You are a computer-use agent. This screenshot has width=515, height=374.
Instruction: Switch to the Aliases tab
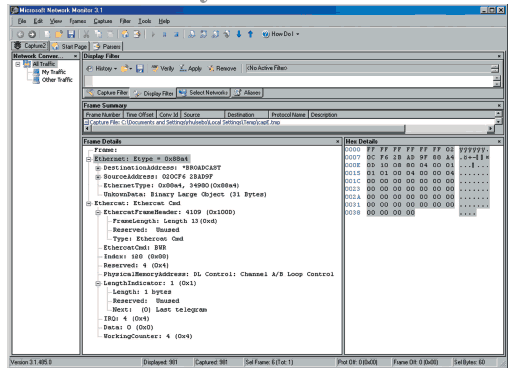[x=247, y=93]
